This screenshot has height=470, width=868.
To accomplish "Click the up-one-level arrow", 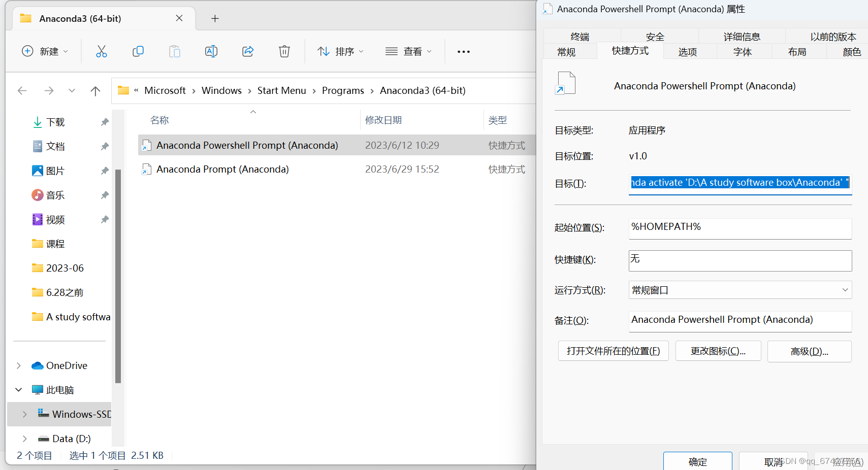I will click(x=96, y=90).
